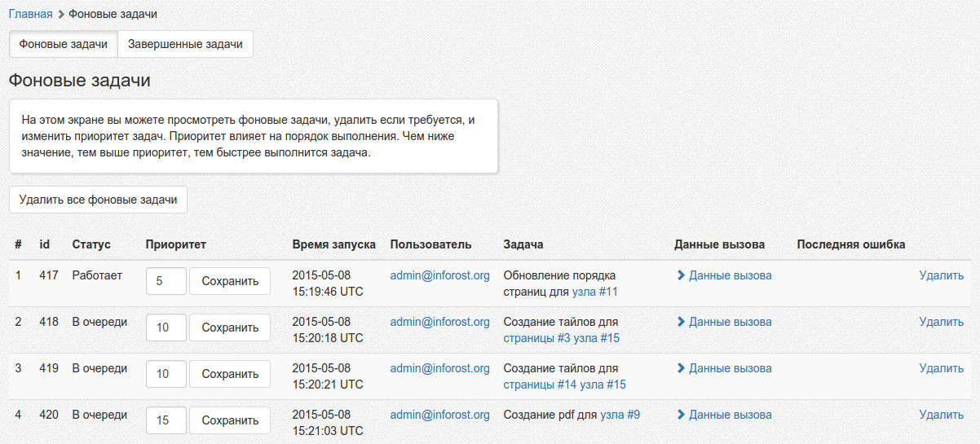Select the Фоновые задачи tab

[64, 44]
